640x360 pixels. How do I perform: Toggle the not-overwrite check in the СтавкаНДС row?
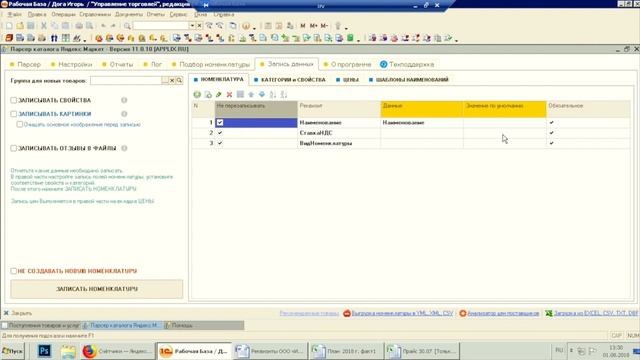click(x=220, y=133)
